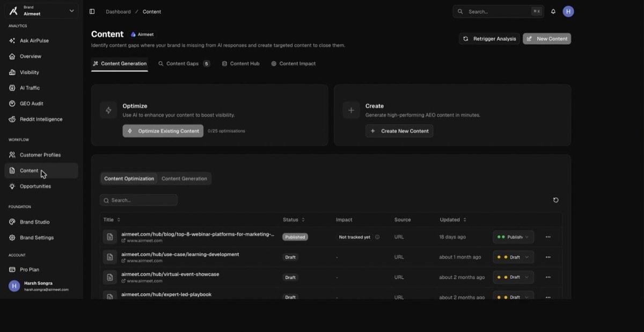This screenshot has width=644, height=332.
Task: Switch to the Content Impact tab
Action: point(293,63)
